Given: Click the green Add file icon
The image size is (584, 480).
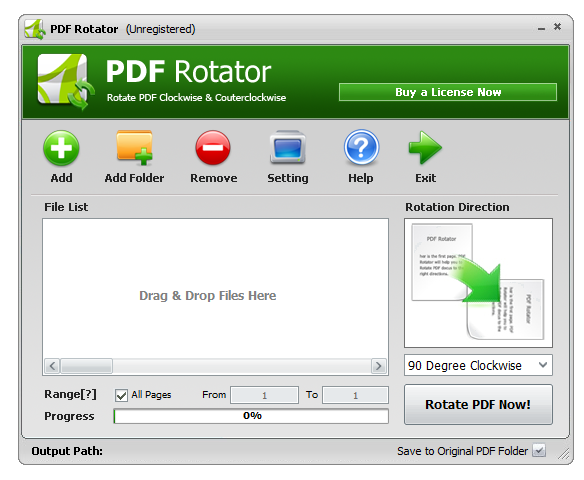Looking at the screenshot, I should coord(61,148).
